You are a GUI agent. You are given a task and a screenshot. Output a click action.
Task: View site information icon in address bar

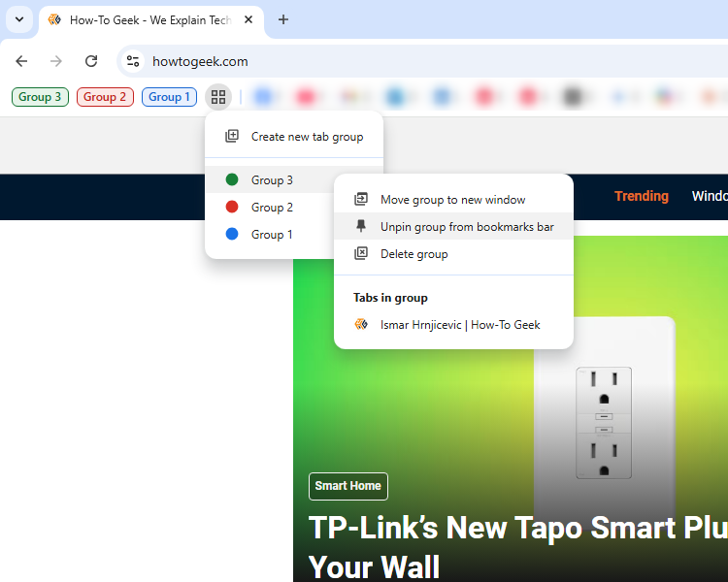tap(133, 61)
